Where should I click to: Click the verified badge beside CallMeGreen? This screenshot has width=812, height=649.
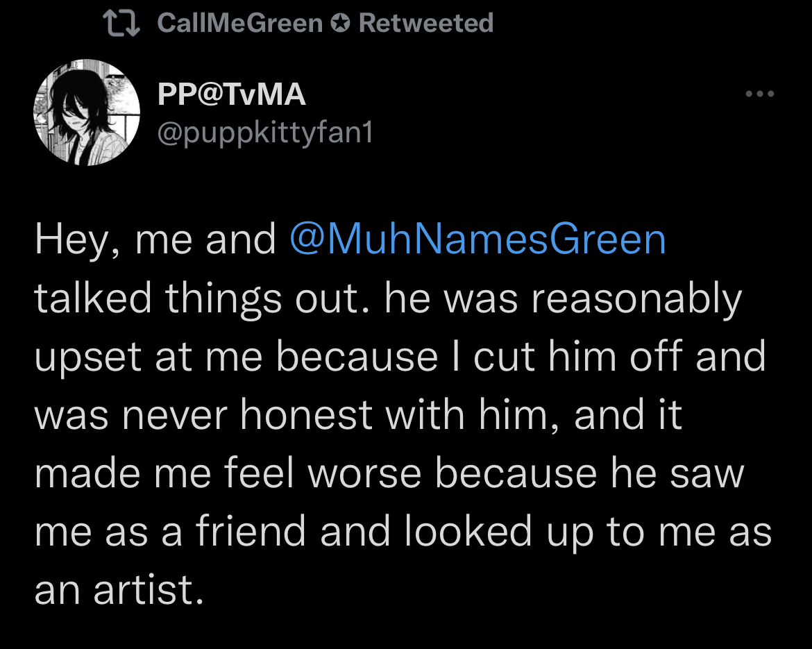340,24
